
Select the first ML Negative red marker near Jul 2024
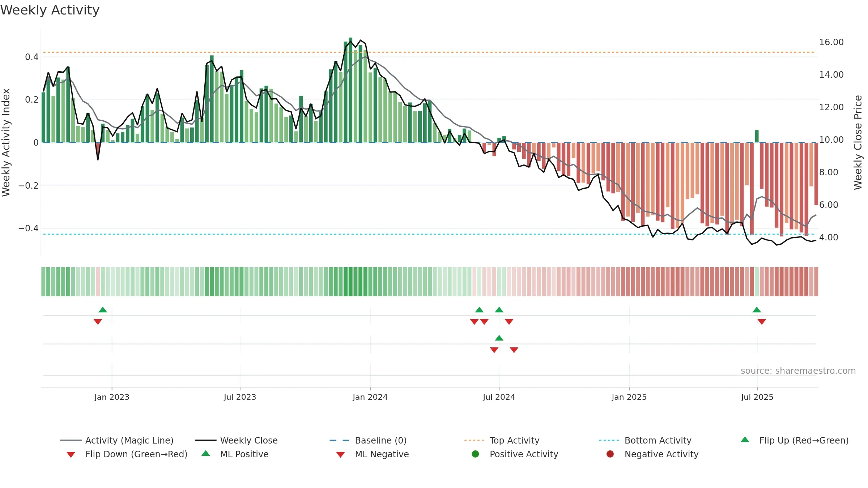(x=494, y=350)
